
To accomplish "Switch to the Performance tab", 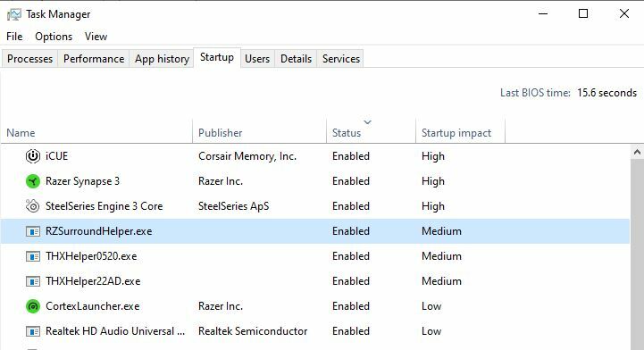I will point(94,59).
